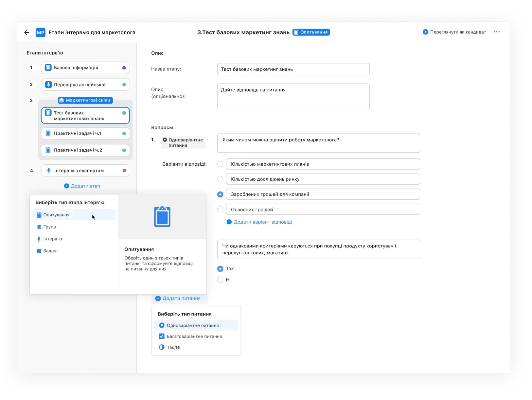Image resolution: width=532 pixels, height=400 pixels.
Task: Click the back arrow icon
Action: click(x=27, y=32)
